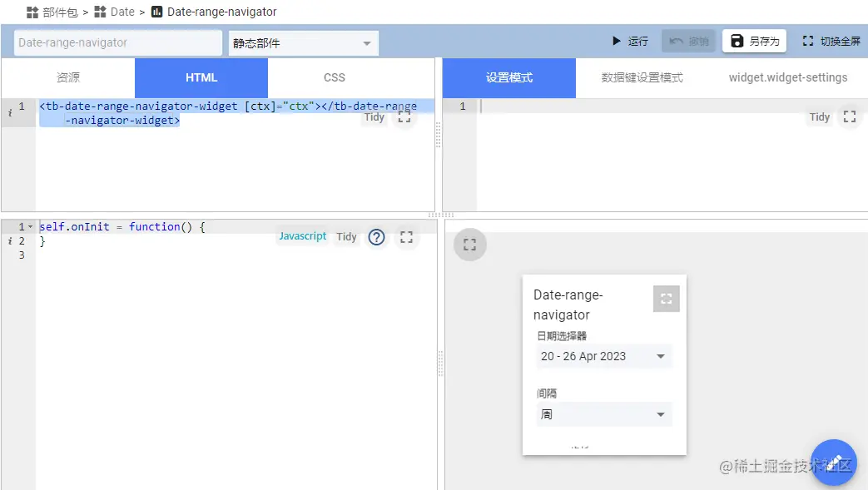The height and width of the screenshot is (490, 868).
Task: Tidy the settings editor code
Action: click(x=819, y=117)
